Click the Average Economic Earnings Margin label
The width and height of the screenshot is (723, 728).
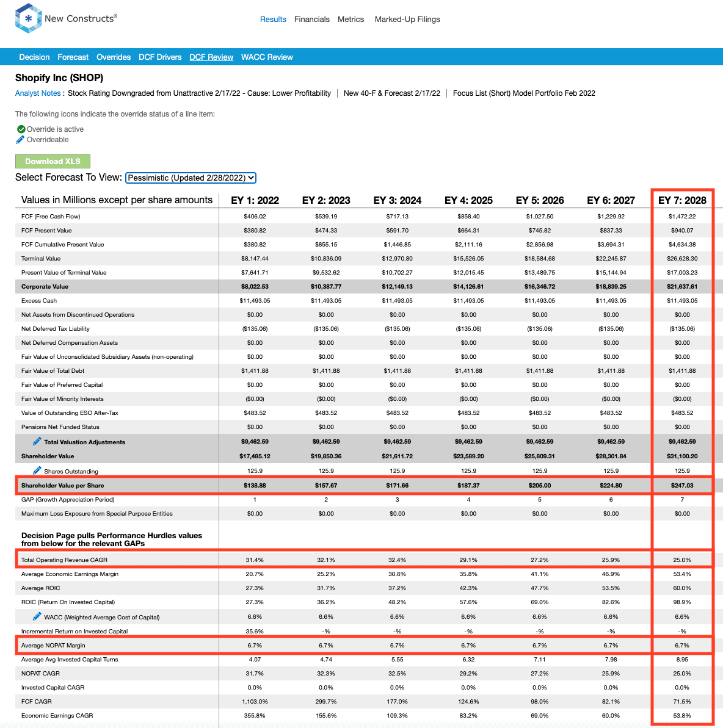coord(70,574)
